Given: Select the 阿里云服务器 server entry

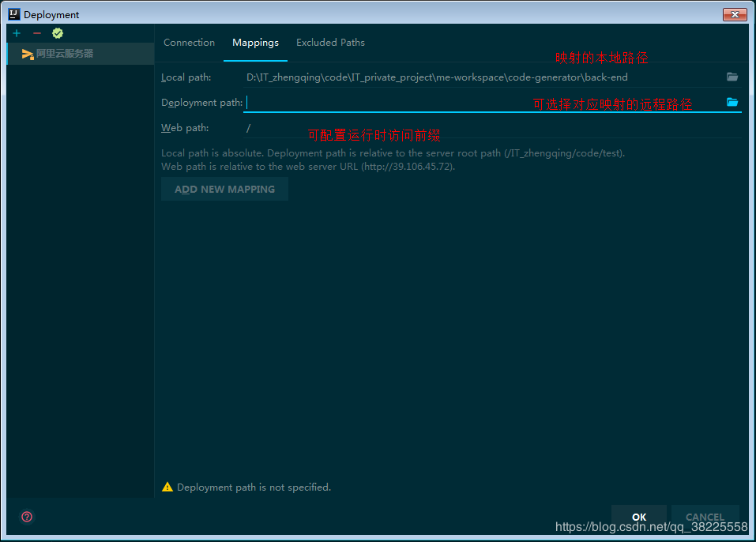Looking at the screenshot, I should 81,54.
